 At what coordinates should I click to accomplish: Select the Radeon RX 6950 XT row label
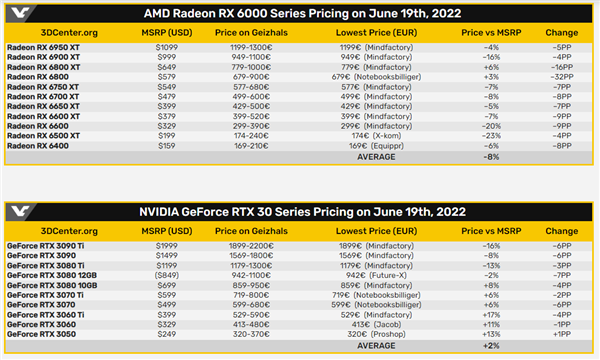(x=43, y=47)
